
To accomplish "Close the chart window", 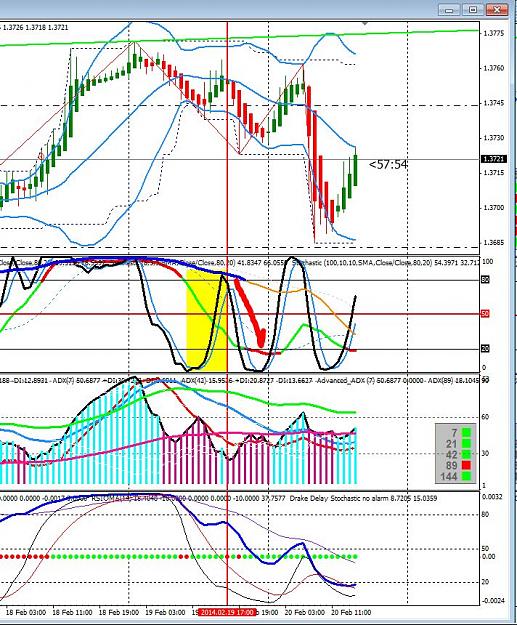I will coord(497,10).
